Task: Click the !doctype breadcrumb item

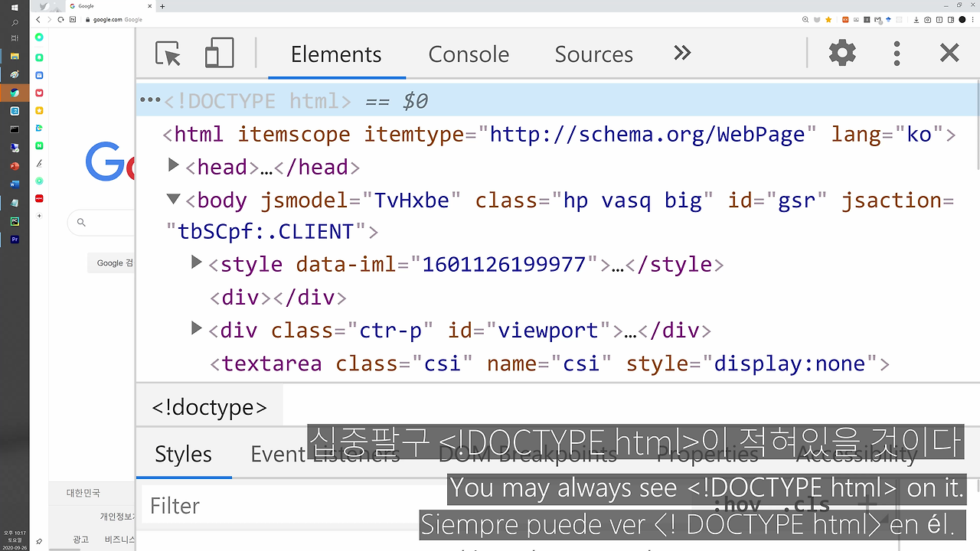Action: [209, 407]
